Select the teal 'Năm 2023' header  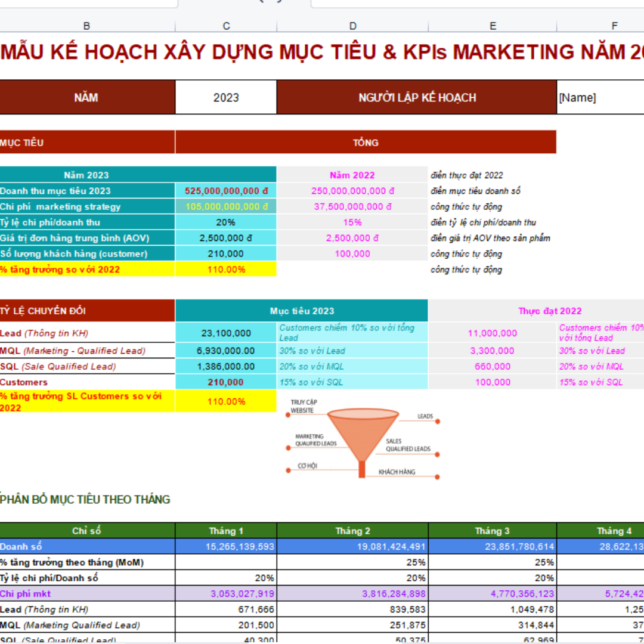138,175
